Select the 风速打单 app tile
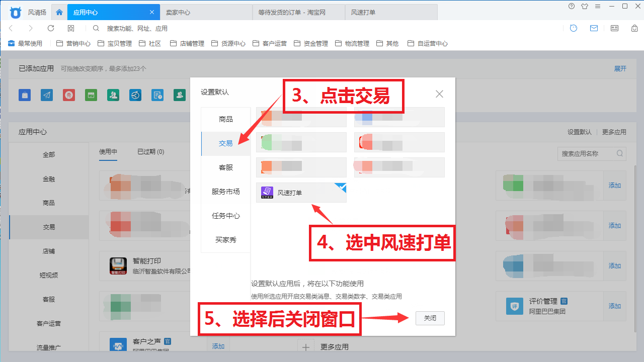This screenshot has width=644, height=362. 301,193
